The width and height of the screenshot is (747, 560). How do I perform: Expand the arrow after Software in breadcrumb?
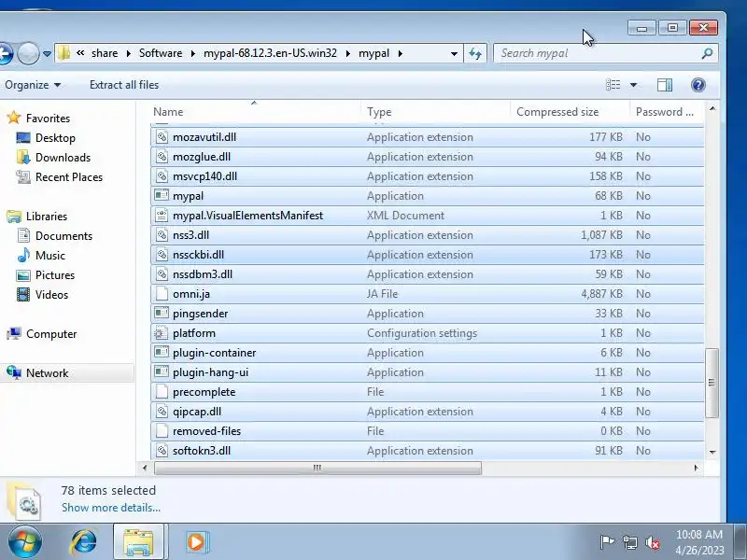[192, 53]
